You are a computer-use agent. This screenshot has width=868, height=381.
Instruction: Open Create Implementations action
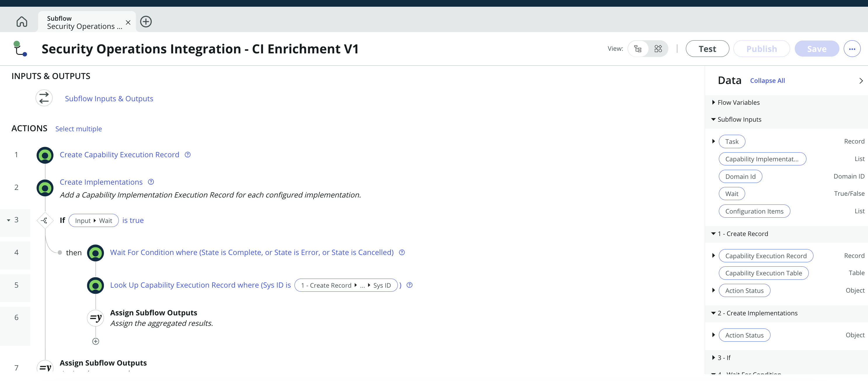click(x=101, y=182)
